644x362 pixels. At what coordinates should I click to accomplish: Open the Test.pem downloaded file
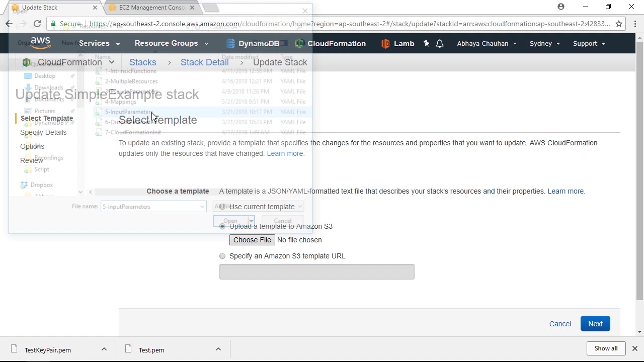pos(151,350)
